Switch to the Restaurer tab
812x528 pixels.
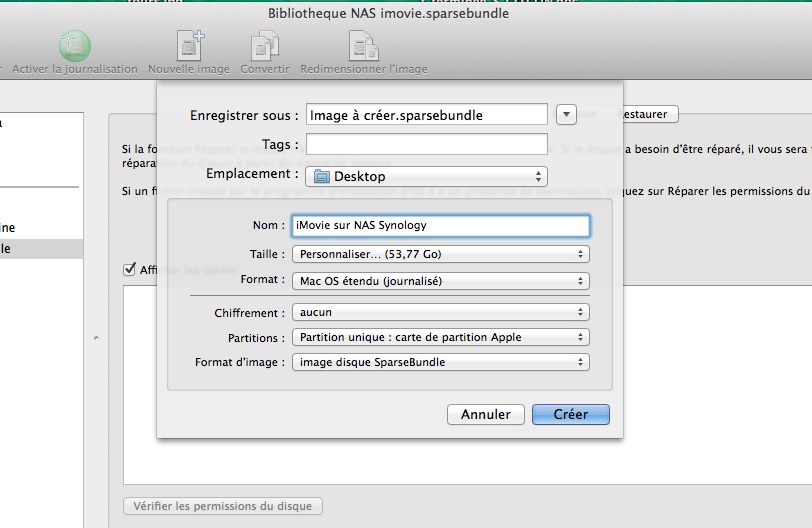[x=647, y=115]
